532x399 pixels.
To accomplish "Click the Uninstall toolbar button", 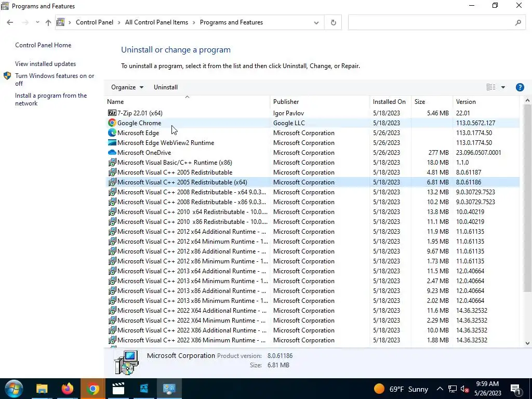I will pos(166,87).
